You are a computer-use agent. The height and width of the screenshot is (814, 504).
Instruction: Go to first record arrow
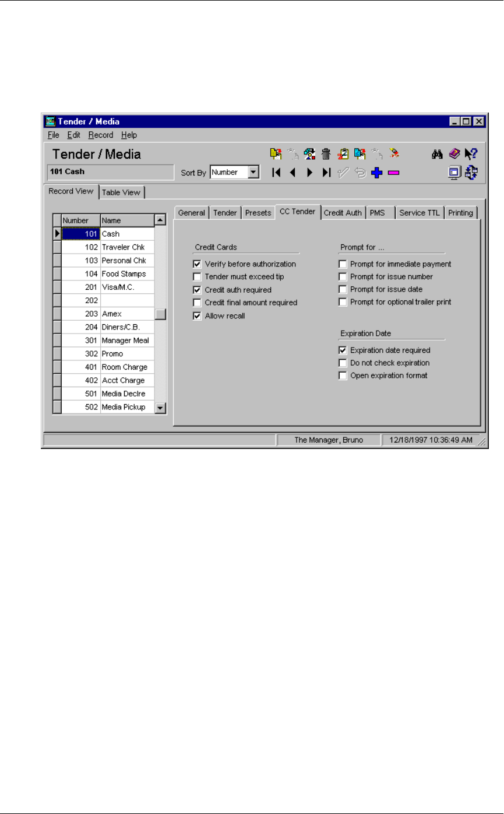(276, 173)
